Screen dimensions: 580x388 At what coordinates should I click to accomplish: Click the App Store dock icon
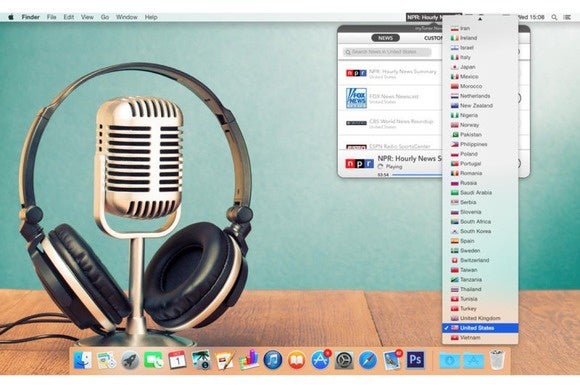click(x=320, y=360)
